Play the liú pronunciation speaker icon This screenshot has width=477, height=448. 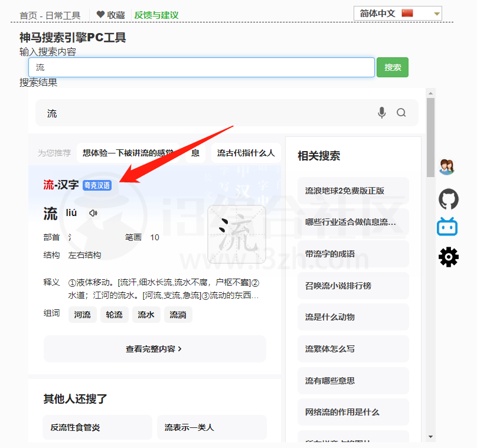93,213
